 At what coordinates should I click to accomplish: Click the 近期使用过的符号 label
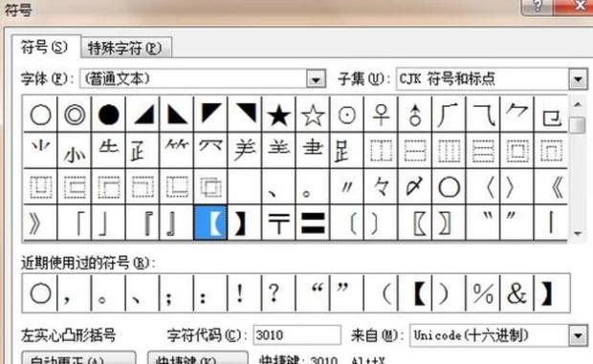pyautogui.click(x=88, y=263)
